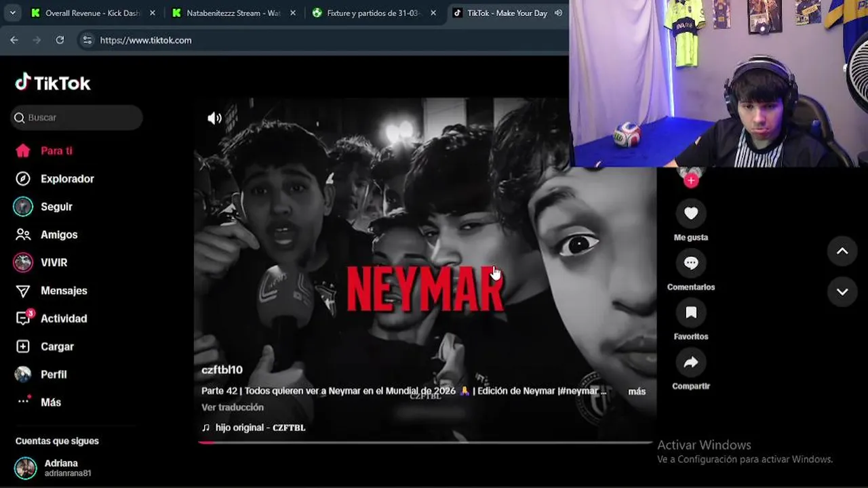Click the home icon beside Para ti

[23, 150]
